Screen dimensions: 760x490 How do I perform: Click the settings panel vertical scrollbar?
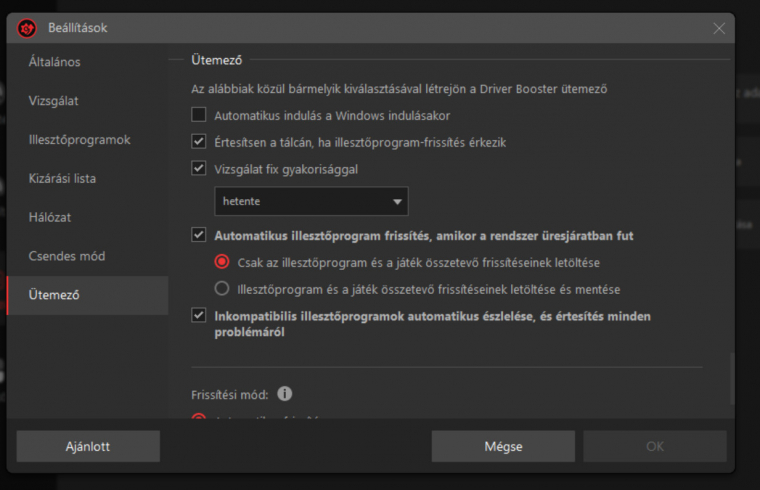[x=731, y=379]
